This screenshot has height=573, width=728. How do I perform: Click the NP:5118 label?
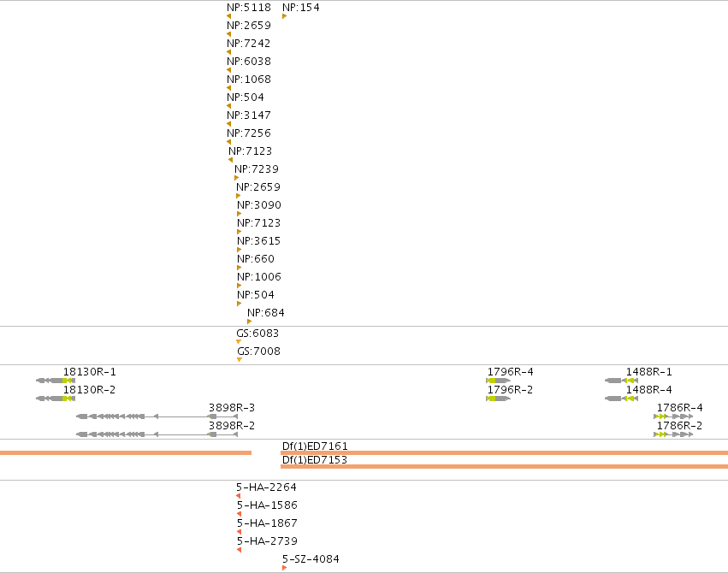pos(249,8)
